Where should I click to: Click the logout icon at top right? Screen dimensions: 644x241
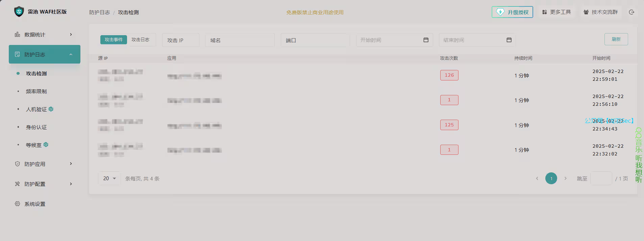631,12
